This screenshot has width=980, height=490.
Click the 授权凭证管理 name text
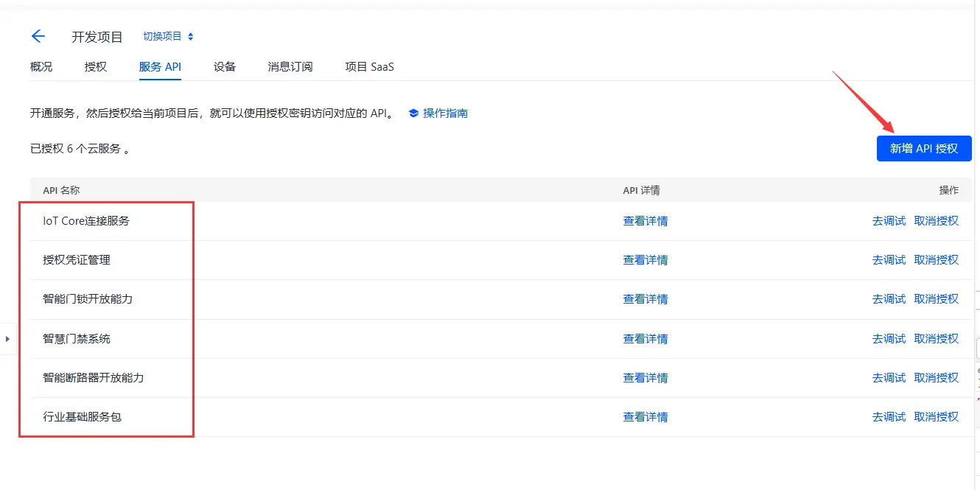[77, 259]
